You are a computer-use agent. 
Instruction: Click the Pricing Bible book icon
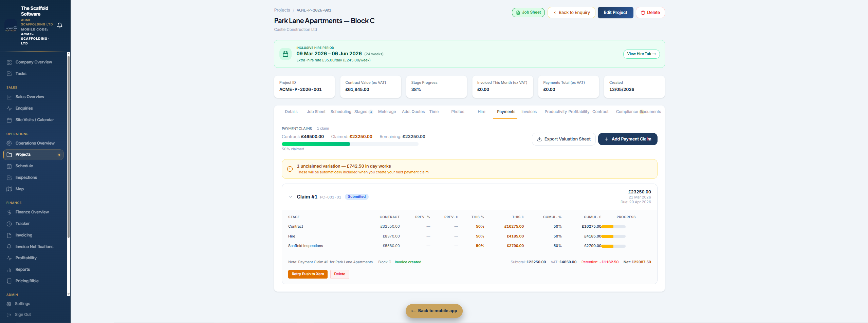(9, 281)
